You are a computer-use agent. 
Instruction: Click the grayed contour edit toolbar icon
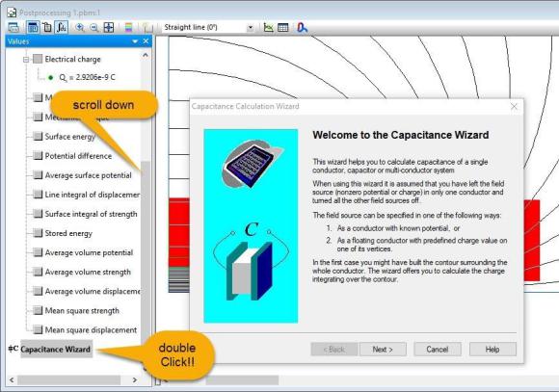click(146, 27)
